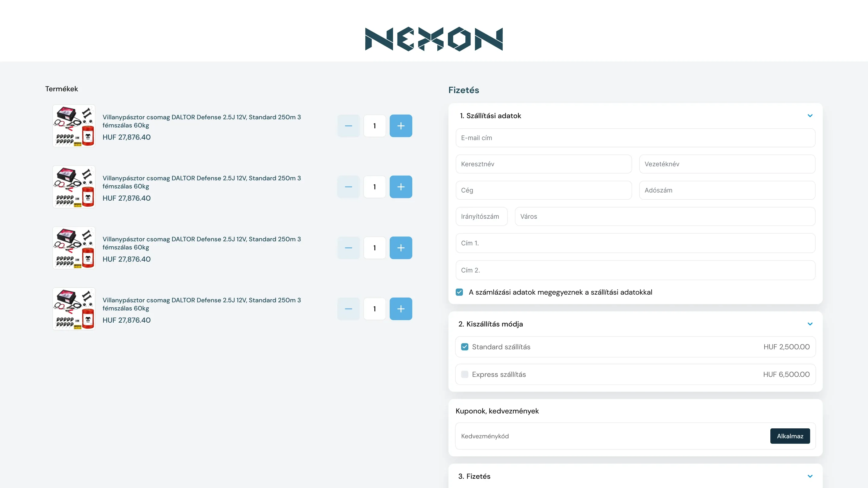Image resolution: width=868 pixels, height=488 pixels.
Task: Click the Város field
Action: [x=665, y=216]
